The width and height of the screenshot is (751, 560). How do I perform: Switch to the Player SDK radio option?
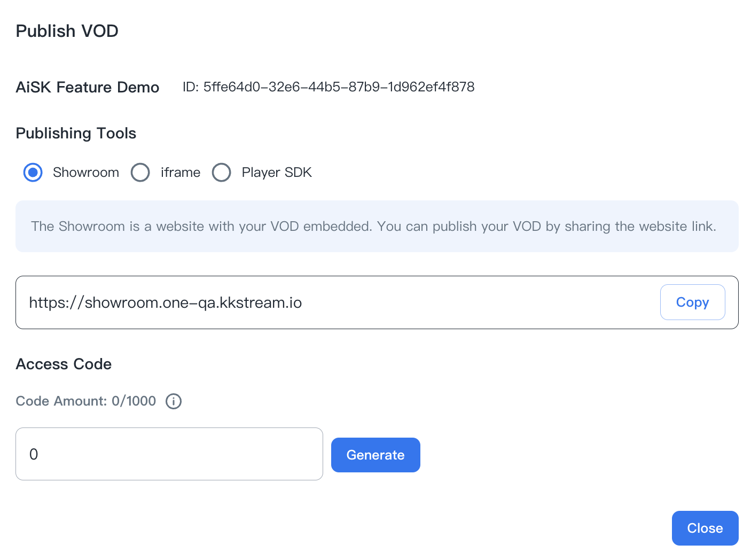(222, 173)
